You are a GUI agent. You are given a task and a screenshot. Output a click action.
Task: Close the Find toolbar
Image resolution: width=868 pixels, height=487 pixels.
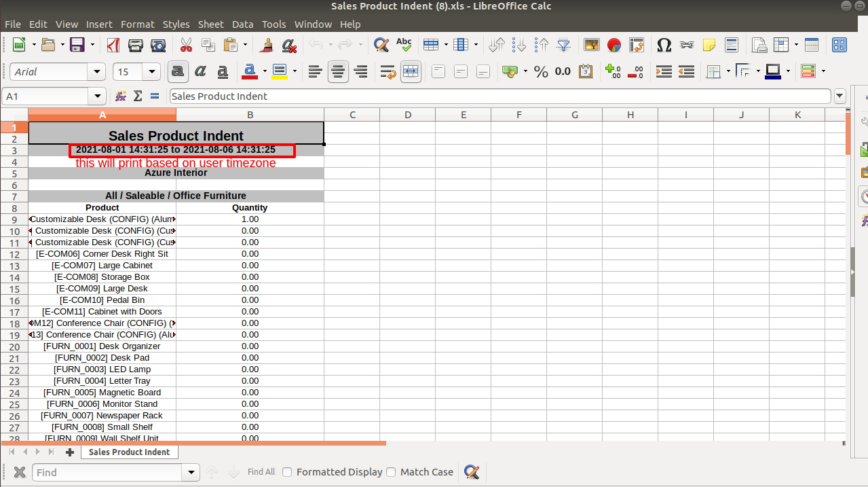20,472
